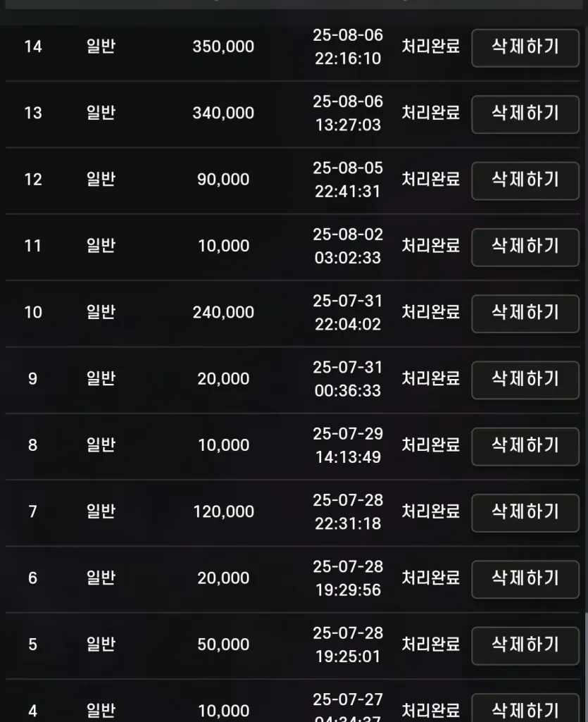Delete row 5 with 50,000 amount
Image resolution: width=588 pixels, height=722 pixels.
tap(525, 645)
